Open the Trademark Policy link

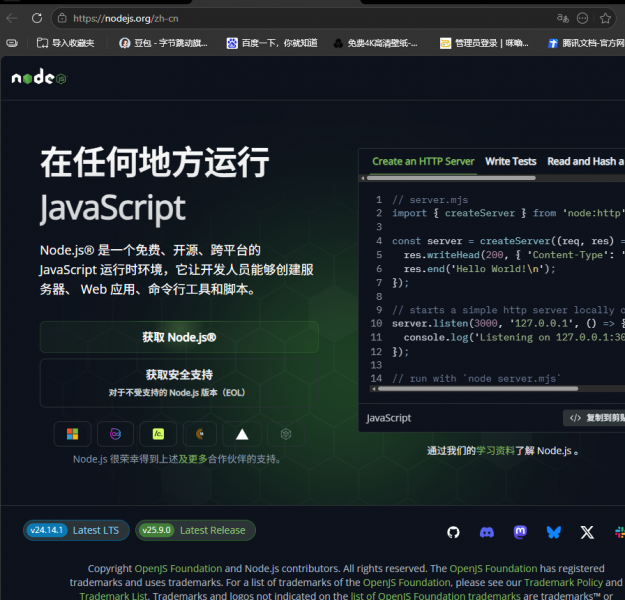563,582
